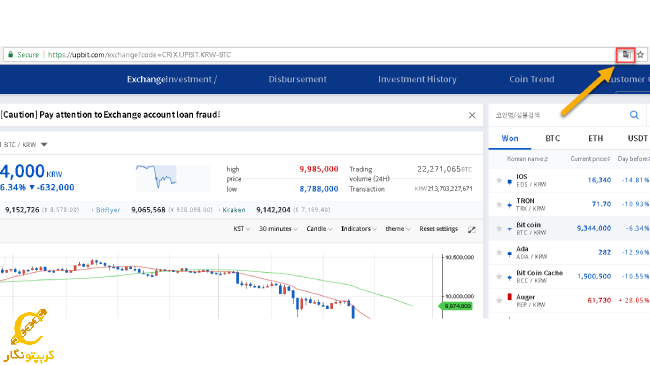Favorite the EOS / KRW row star
The width and height of the screenshot is (650, 365).
[499, 180]
